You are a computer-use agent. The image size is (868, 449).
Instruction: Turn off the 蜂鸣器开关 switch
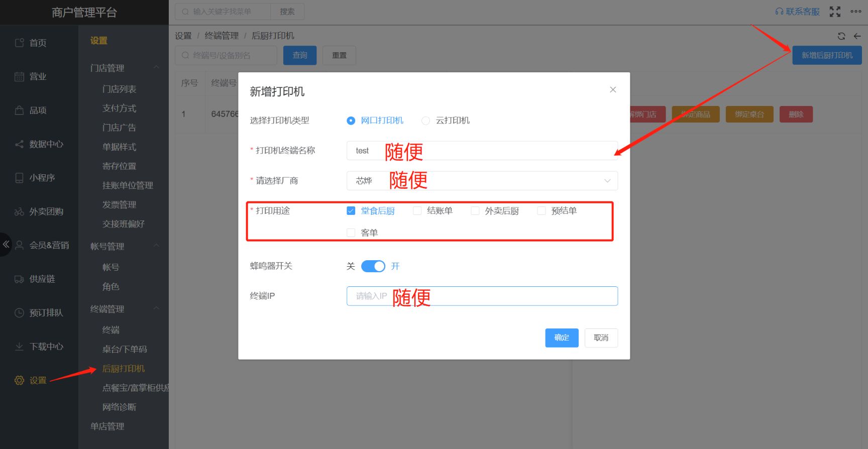[373, 266]
